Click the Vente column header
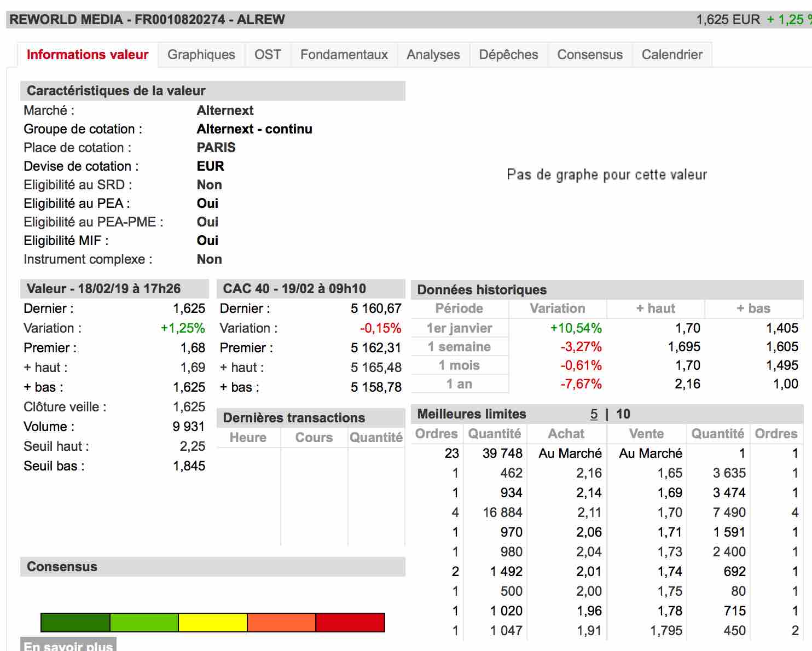Screen dimensions: 812x651 [646, 434]
